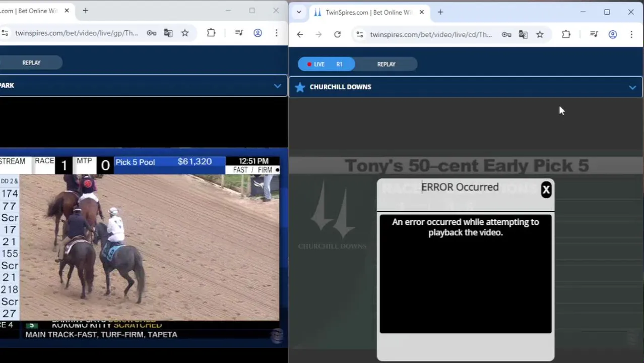Focus the left window's twinspires.com address bar
Screen dimensions: 644x363
click(x=77, y=33)
